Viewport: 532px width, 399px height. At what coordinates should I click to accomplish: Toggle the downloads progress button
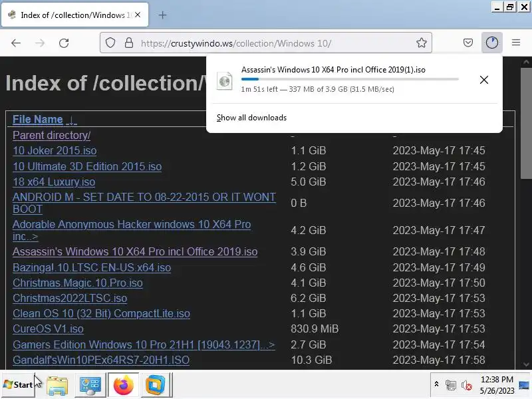pyautogui.click(x=492, y=43)
